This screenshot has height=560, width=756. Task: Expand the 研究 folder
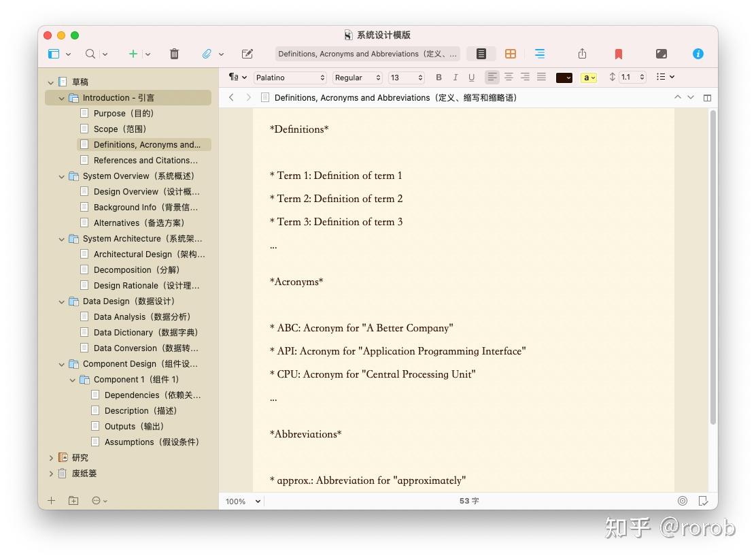[51, 458]
